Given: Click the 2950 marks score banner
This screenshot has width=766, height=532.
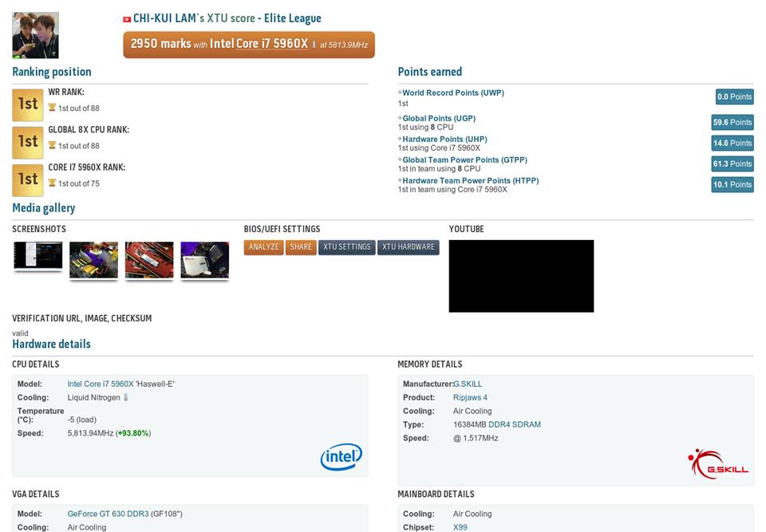Looking at the screenshot, I should [x=249, y=45].
